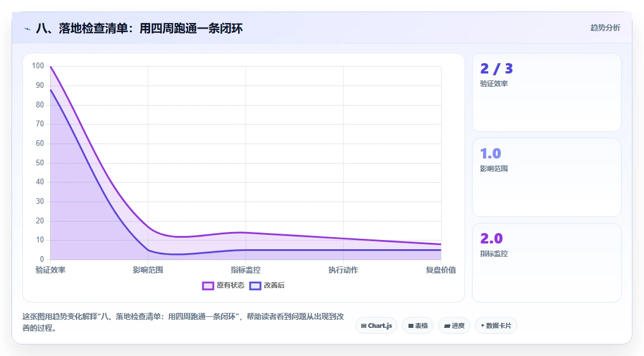The width and height of the screenshot is (644, 356).
Task: Click the 数据卡片 sparkle tag icon
Action: [x=482, y=325]
